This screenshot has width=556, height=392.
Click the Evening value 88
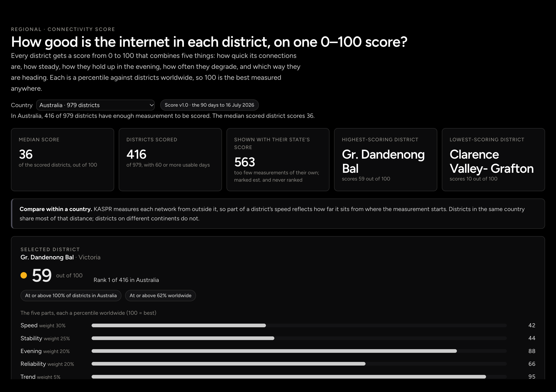[532, 351]
